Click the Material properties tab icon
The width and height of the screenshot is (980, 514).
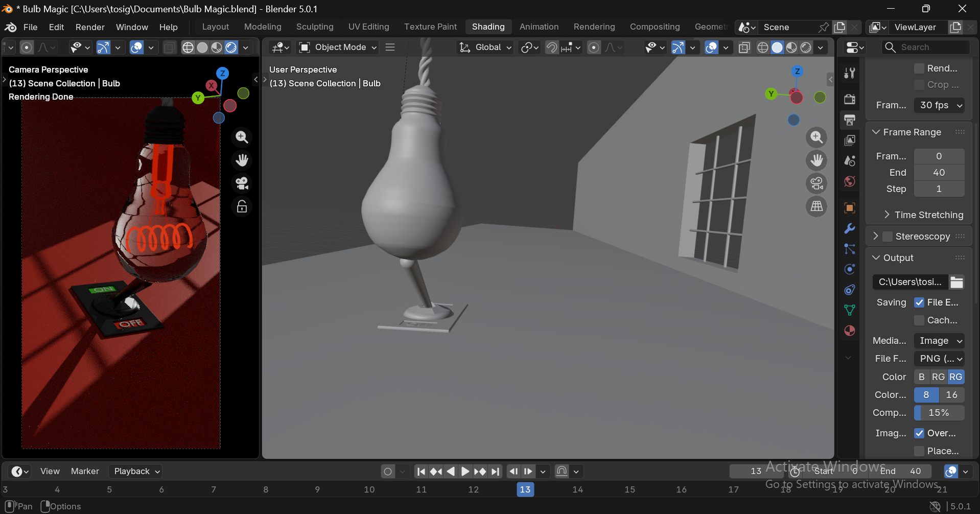(x=850, y=331)
